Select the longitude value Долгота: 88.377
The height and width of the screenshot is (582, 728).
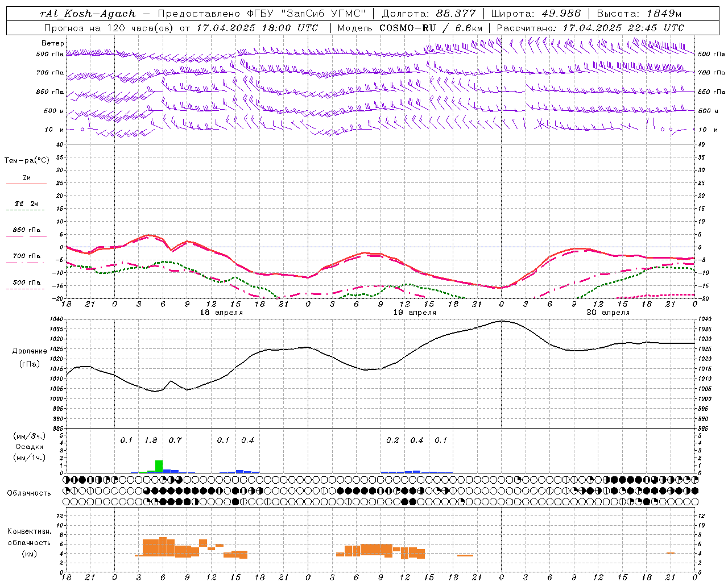428,14
